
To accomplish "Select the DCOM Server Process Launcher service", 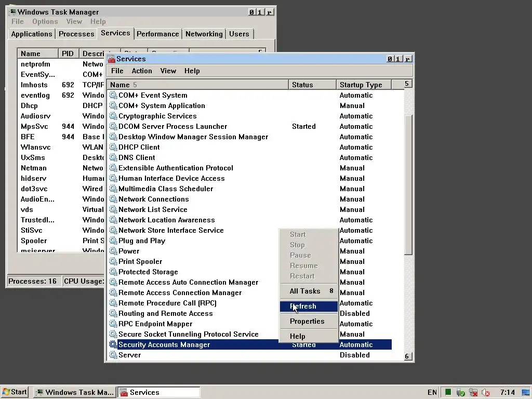I will [x=249, y=127].
